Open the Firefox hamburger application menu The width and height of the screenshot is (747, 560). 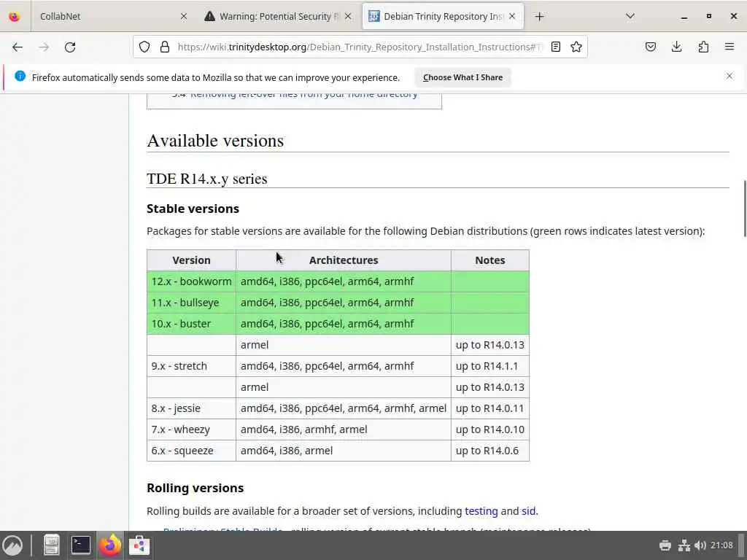click(729, 47)
